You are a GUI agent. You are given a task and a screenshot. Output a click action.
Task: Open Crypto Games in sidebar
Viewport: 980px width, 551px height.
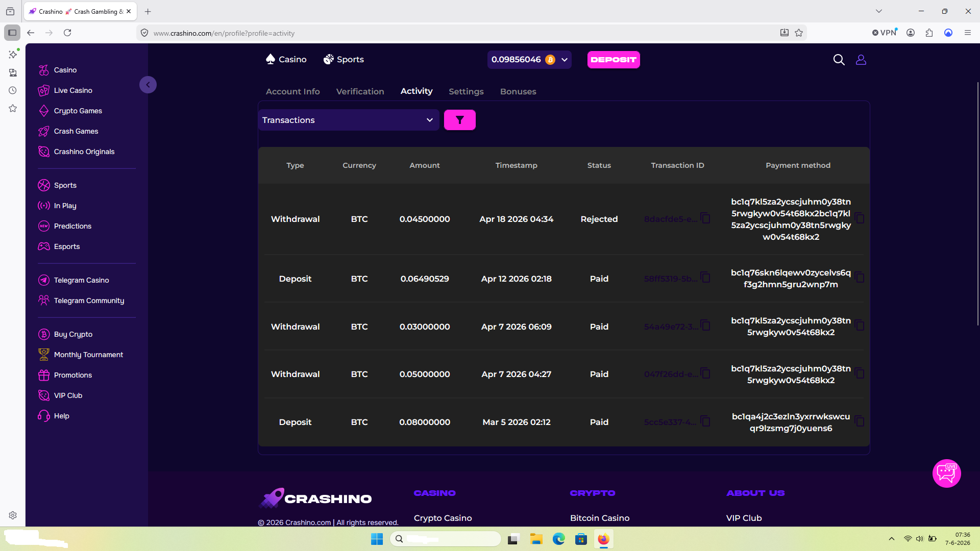coord(70,111)
